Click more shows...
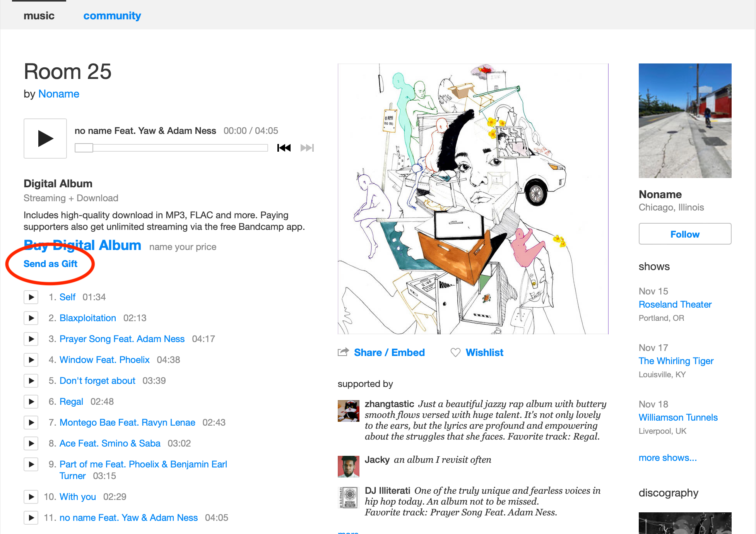The height and width of the screenshot is (534, 756). pos(668,458)
